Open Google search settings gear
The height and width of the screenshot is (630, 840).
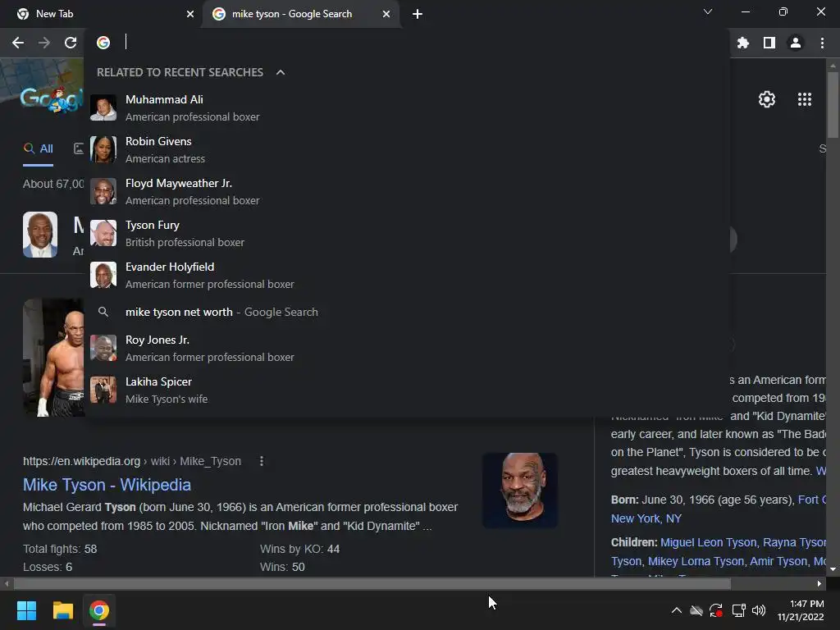tap(767, 99)
